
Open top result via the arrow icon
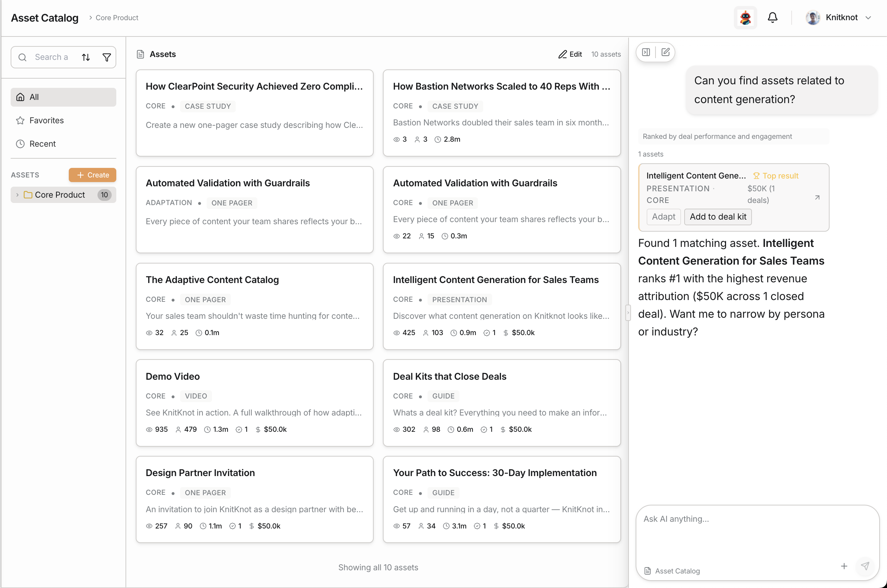[x=817, y=197]
